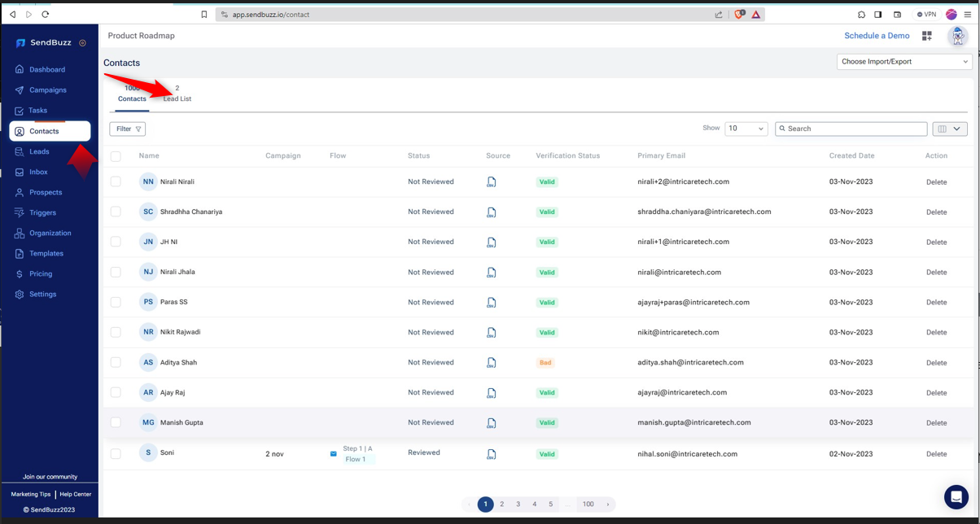Check the box for Nirali Nirali
Screen dimensions: 980x524
pyautogui.click(x=116, y=181)
